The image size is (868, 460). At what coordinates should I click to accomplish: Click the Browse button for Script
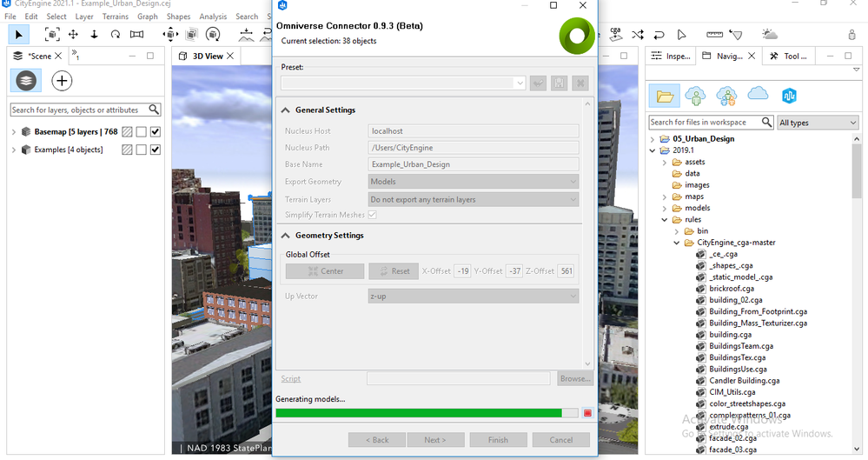click(x=574, y=379)
